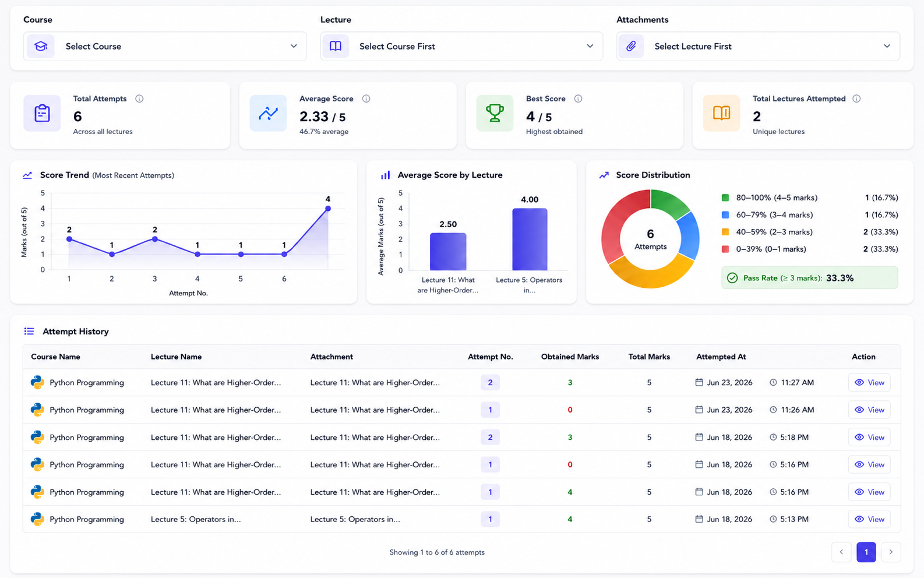Click the clock icon in the 5:13 PM row

point(773,519)
